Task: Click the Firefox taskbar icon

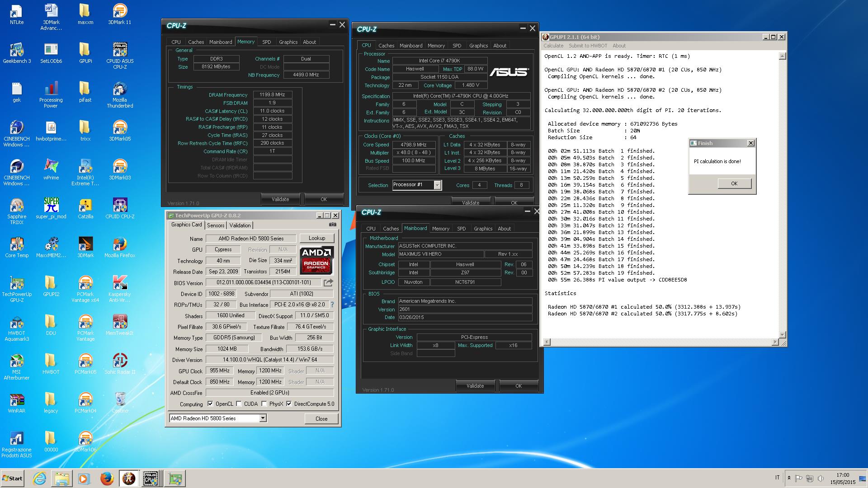Action: 107,479
